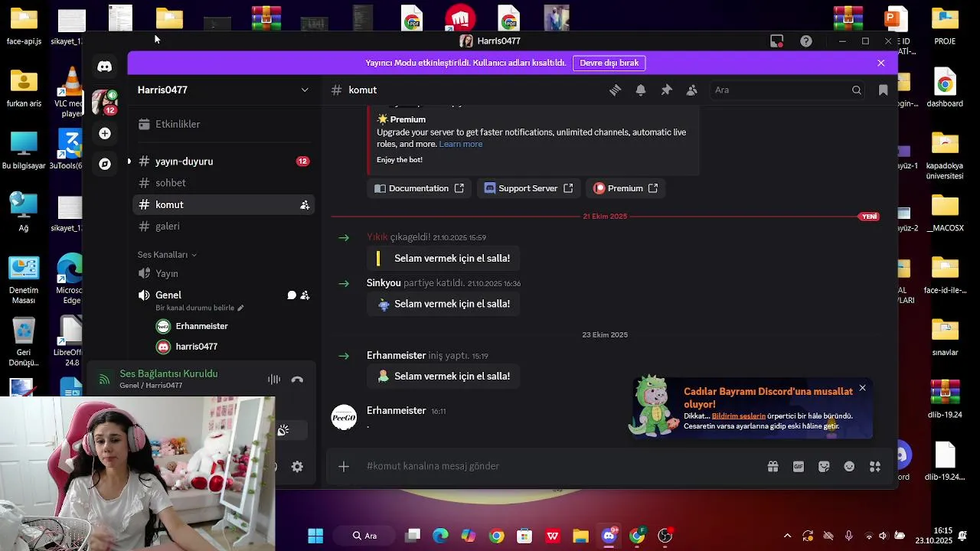Open yayın-duyuru channel
980x551 pixels.
(224, 161)
